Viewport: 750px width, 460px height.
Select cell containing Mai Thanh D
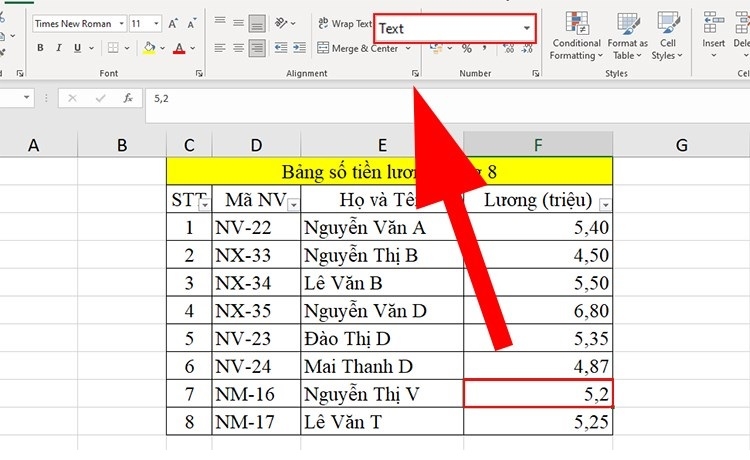click(x=382, y=366)
